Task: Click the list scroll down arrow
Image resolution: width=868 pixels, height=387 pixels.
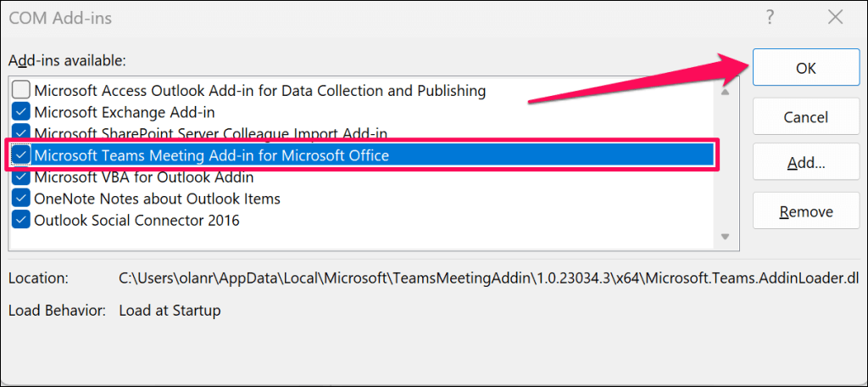Action: point(725,237)
